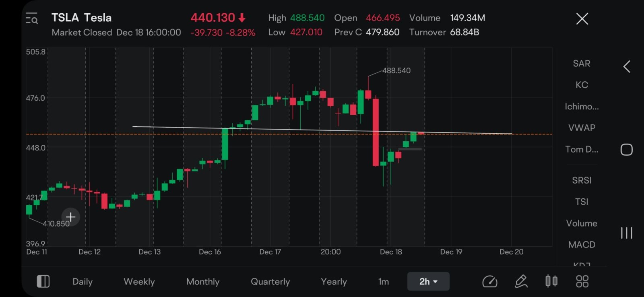Expand the 2h interval dropdown
Viewport: 644px width, 297px height.
tap(428, 281)
